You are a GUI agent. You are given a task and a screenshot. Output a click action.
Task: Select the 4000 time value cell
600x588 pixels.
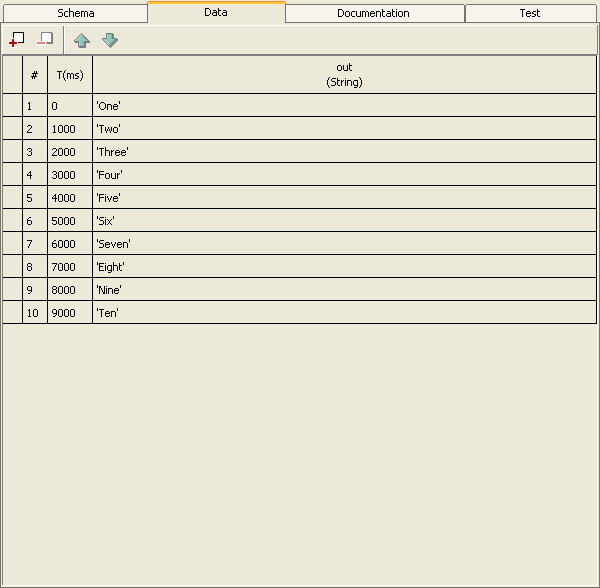[69, 198]
